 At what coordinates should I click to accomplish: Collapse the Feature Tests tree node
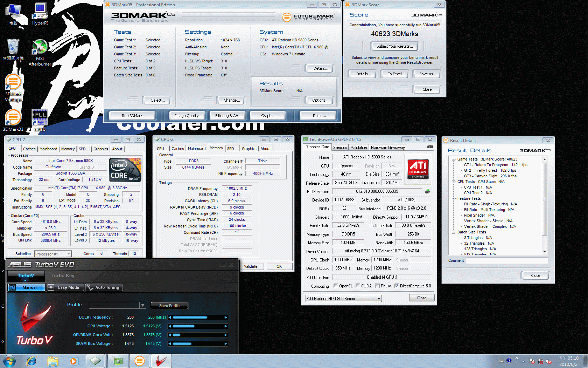point(453,198)
